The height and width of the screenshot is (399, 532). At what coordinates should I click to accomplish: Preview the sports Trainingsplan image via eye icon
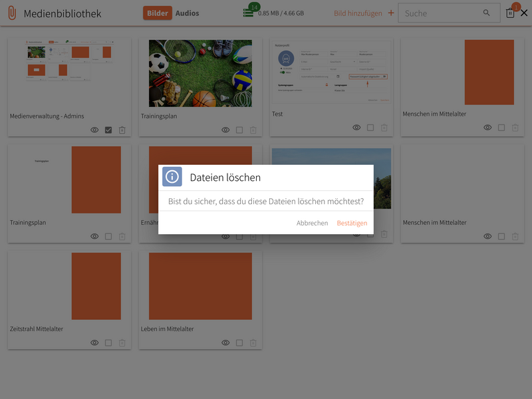point(225,130)
